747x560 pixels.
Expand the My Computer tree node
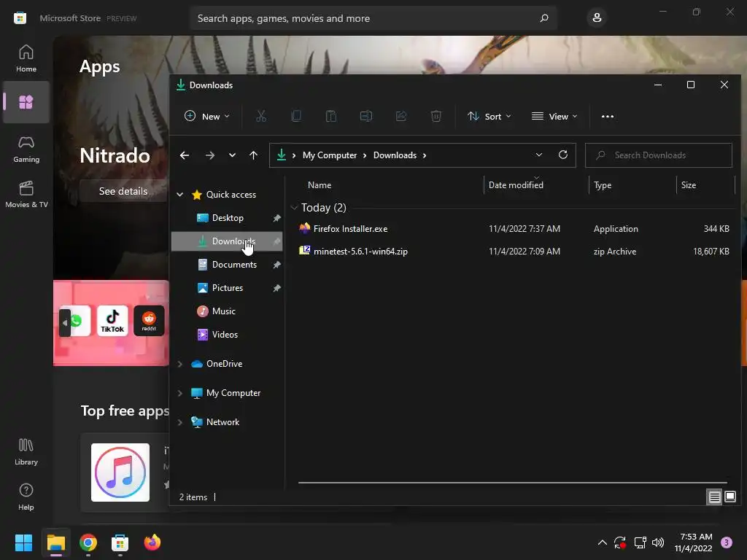coord(180,393)
